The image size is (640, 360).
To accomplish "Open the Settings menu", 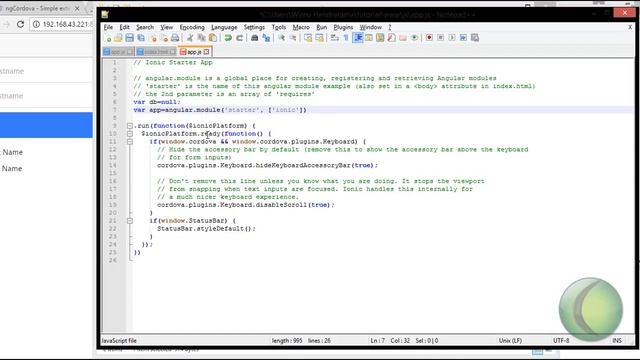I will tap(254, 27).
